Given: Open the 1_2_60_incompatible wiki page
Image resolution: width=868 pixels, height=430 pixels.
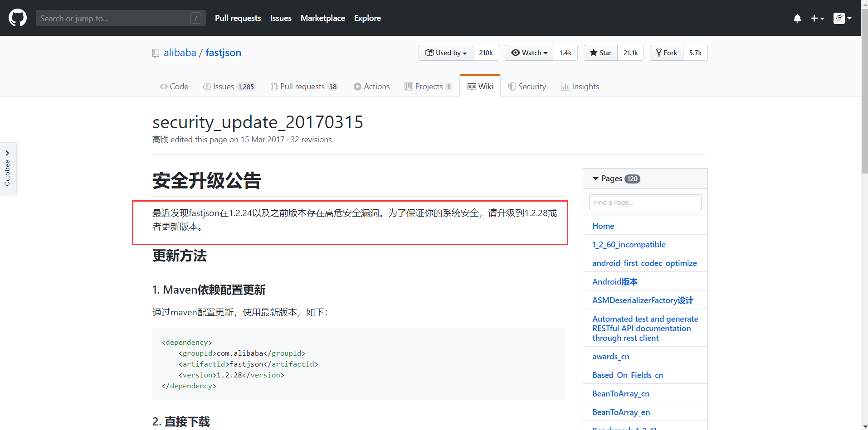Looking at the screenshot, I should pos(629,245).
